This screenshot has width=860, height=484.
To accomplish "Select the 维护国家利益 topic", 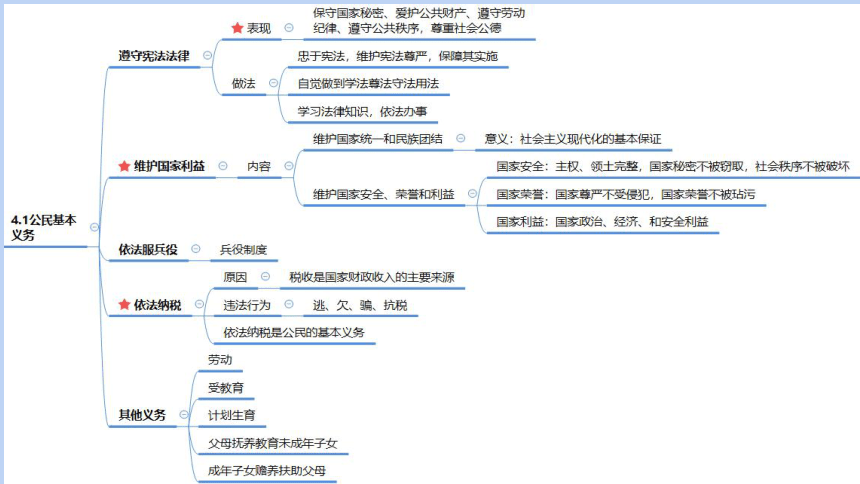I will 169,166.
